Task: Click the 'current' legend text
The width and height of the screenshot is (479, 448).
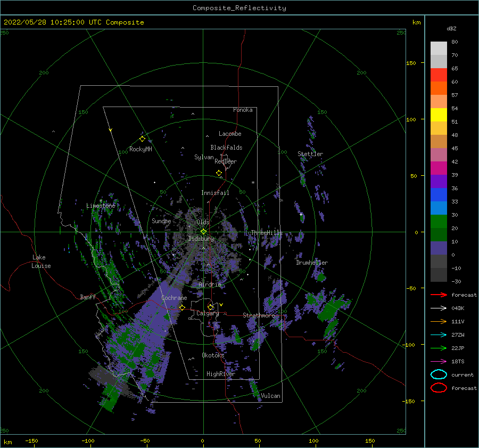Action: (x=463, y=374)
